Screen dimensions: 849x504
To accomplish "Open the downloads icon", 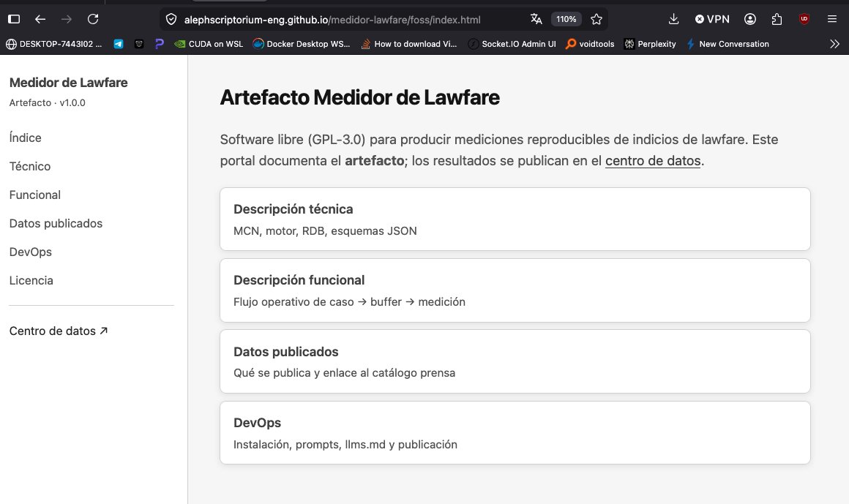I will 673,19.
